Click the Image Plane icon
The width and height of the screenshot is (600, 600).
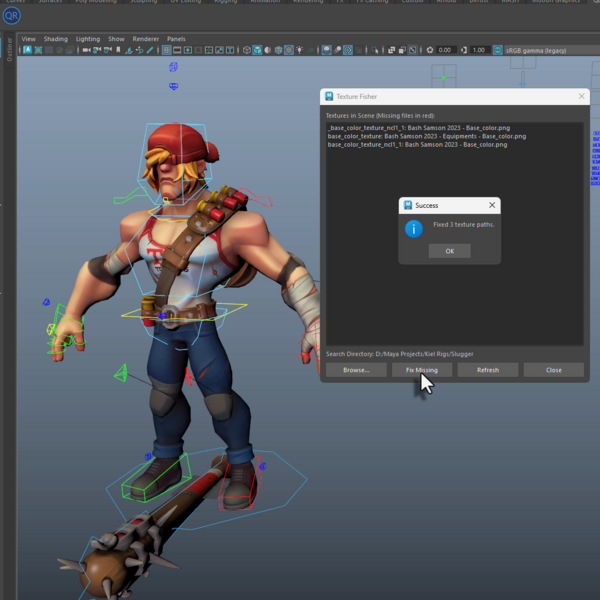click(129, 50)
